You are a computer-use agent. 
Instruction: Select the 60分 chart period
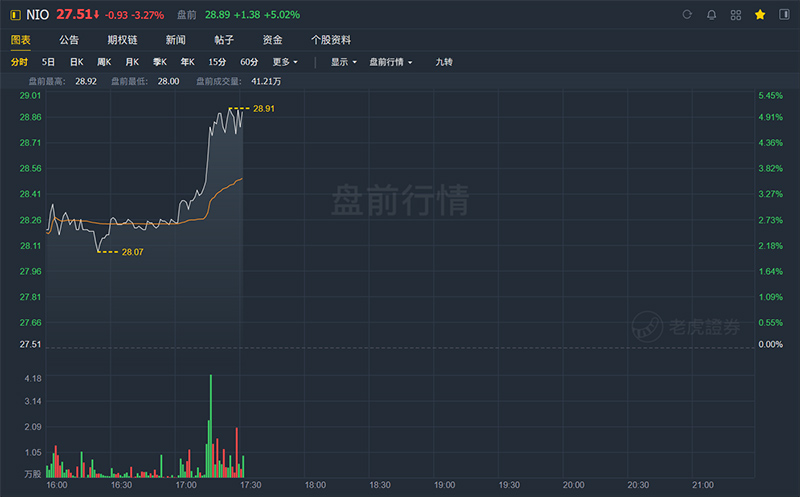pos(249,62)
